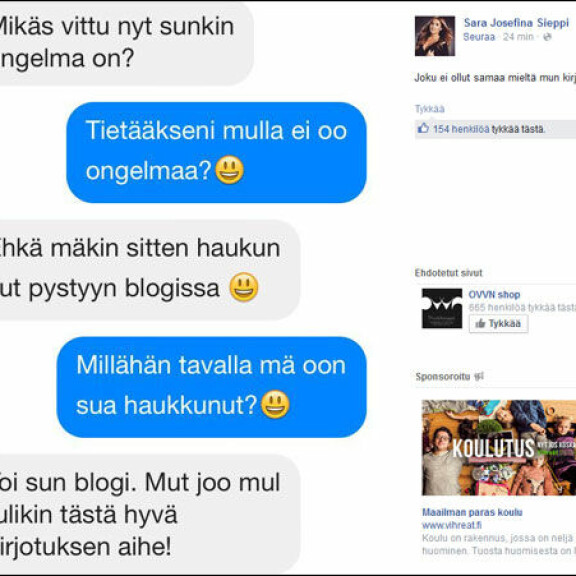Open the 154 henkilöä likes list
Image resolution: width=576 pixels, height=576 pixels.
(461, 129)
